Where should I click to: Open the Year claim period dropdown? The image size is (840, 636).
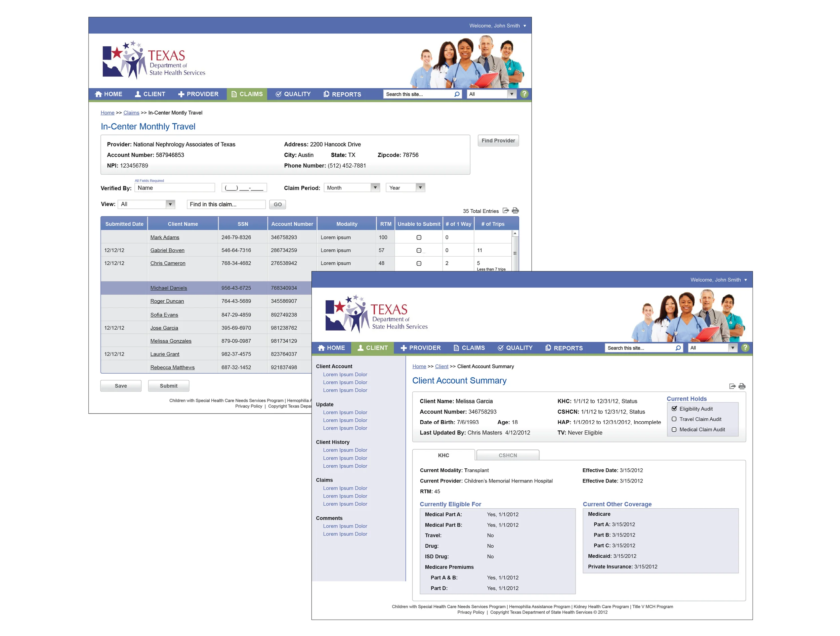(x=405, y=187)
